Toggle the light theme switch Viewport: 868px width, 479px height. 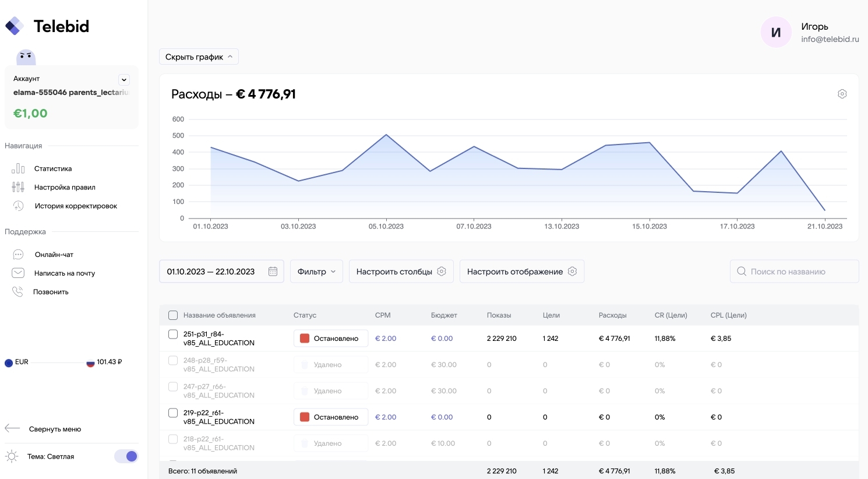126,456
